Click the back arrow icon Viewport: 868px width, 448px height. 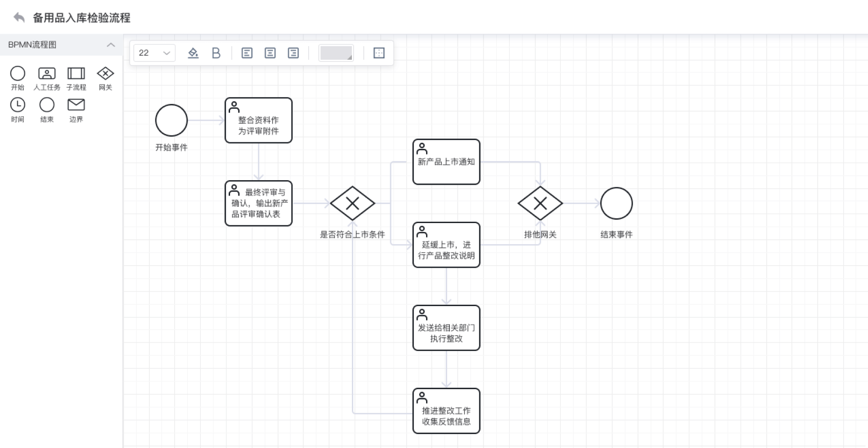click(19, 18)
